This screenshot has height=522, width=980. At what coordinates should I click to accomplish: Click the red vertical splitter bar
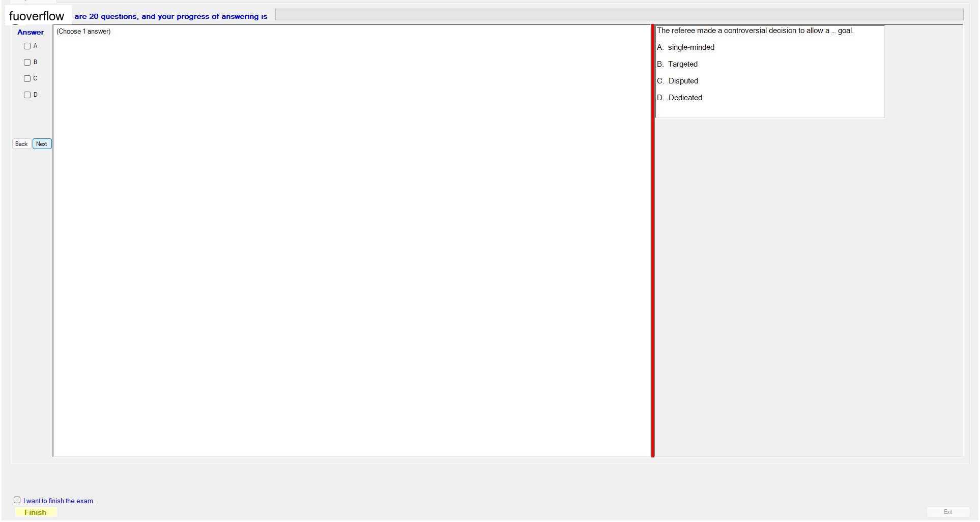click(x=653, y=241)
